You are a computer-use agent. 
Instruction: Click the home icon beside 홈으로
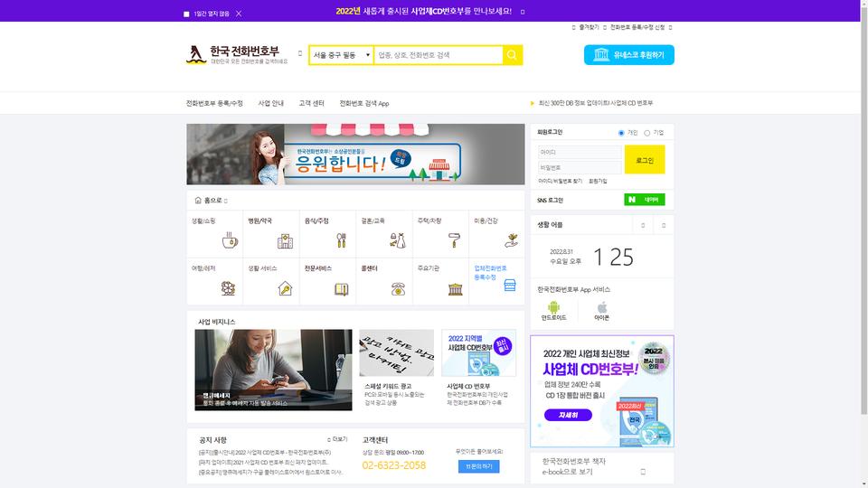pos(198,201)
